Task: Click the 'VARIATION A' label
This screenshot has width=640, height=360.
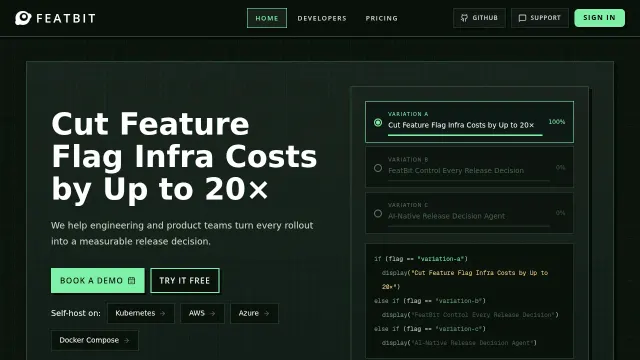Action: pyautogui.click(x=408, y=114)
